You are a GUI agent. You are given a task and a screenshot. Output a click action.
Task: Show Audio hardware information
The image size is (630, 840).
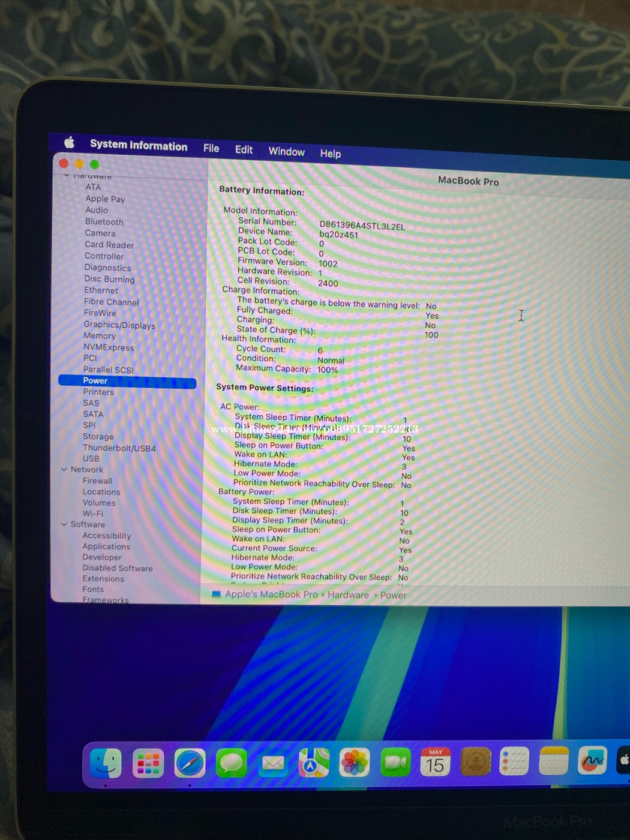97,210
